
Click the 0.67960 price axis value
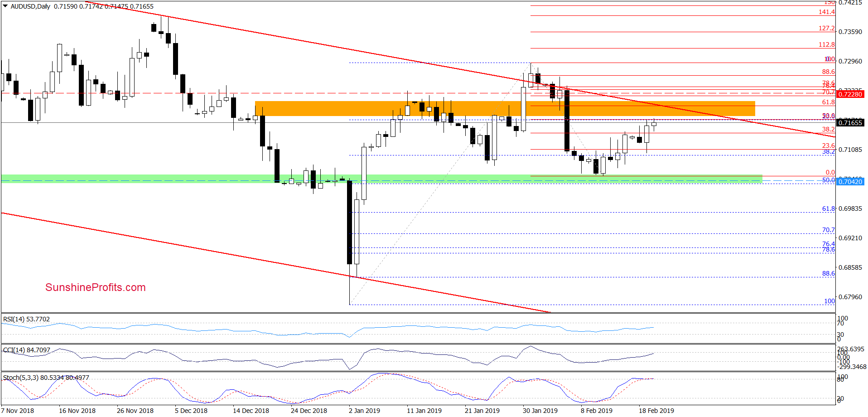(x=850, y=297)
